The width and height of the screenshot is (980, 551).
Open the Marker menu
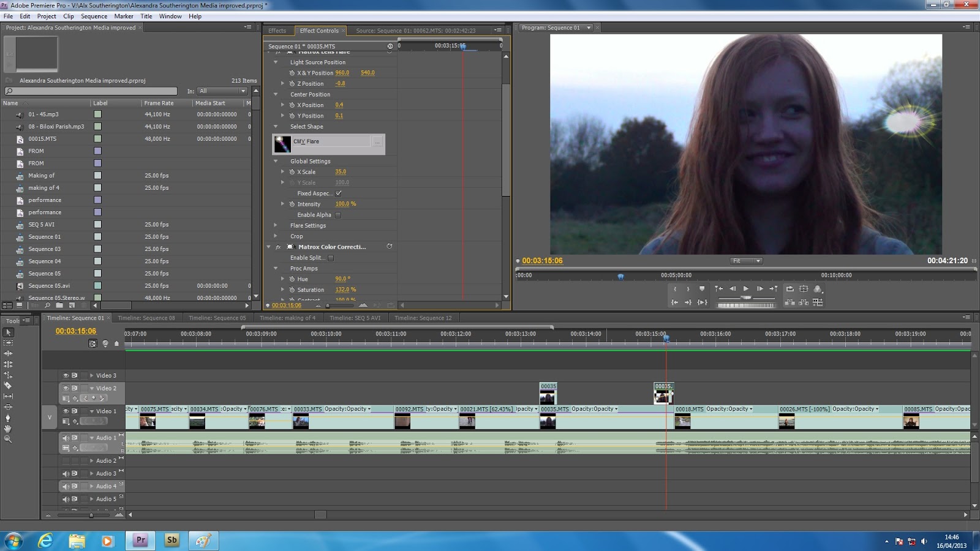coord(124,17)
